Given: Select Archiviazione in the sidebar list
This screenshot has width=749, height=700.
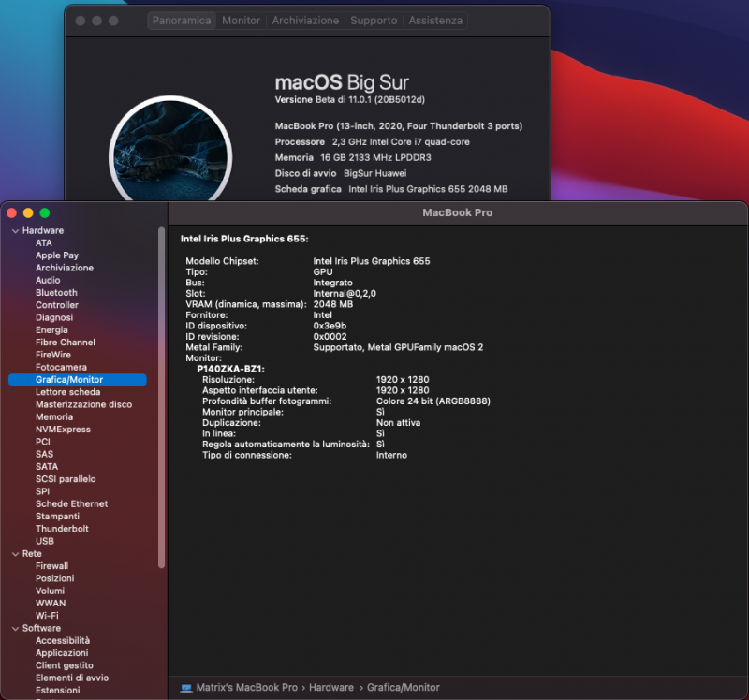Looking at the screenshot, I should click(x=65, y=268).
